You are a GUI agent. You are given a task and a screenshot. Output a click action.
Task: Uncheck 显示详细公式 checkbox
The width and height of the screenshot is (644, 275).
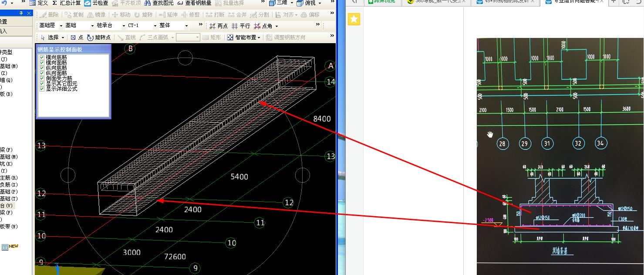tap(42, 89)
